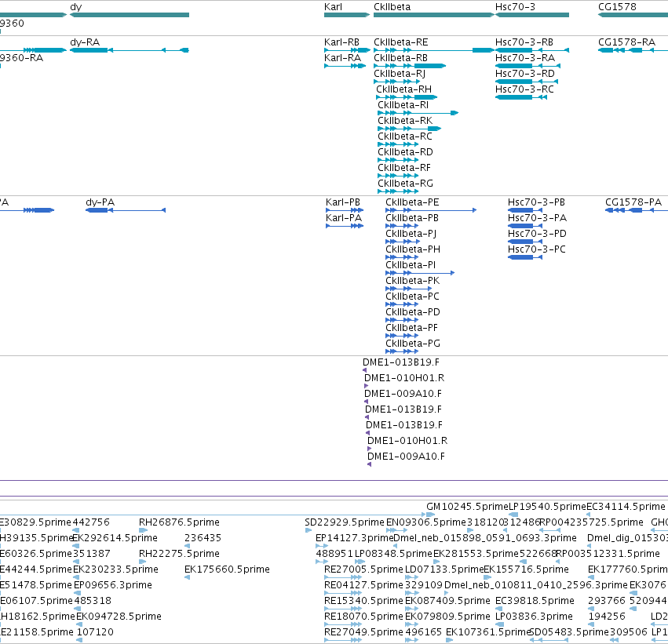This screenshot has width=668, height=644.
Task: Click the EK087409.5prime EST label
Action: tap(447, 601)
